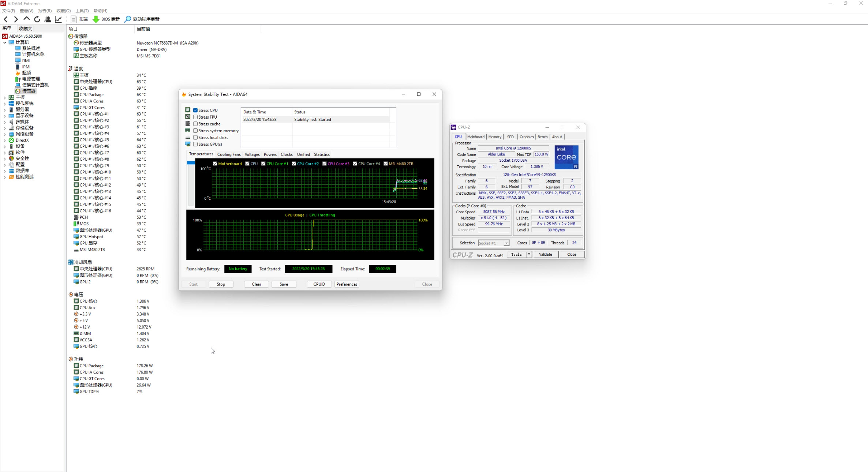Viewport: 868px width, 472px height.
Task: Toggle Stress system memory checkbox
Action: (x=195, y=130)
